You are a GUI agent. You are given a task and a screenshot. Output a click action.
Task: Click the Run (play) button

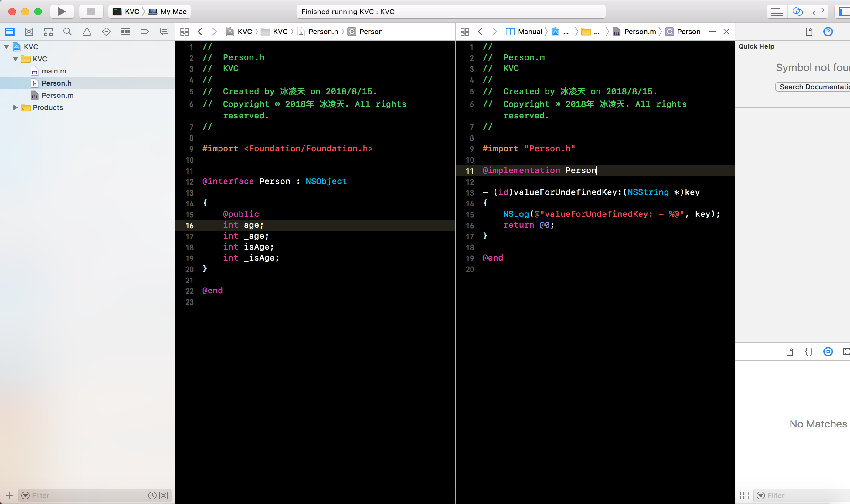(62, 12)
